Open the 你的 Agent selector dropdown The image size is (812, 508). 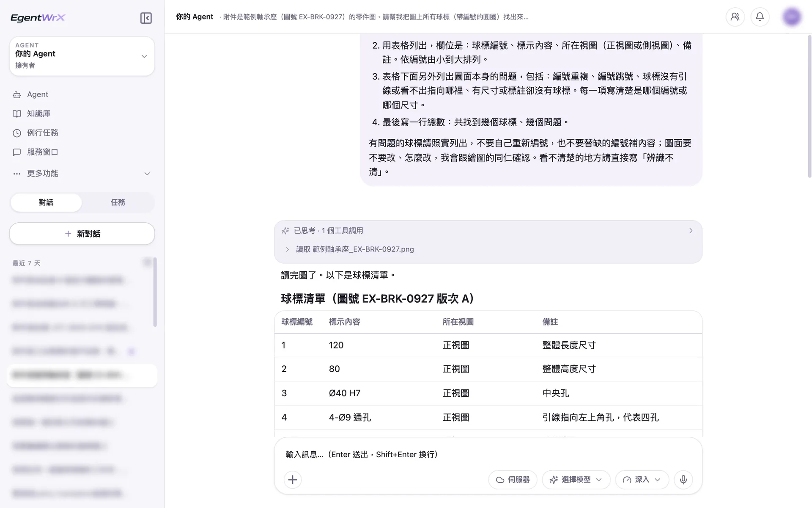[x=82, y=56]
